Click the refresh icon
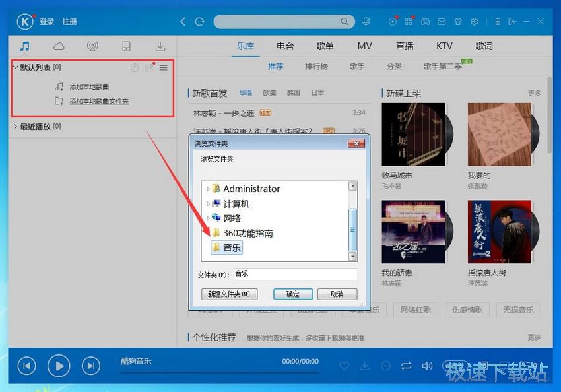The image size is (561, 392). point(199,22)
